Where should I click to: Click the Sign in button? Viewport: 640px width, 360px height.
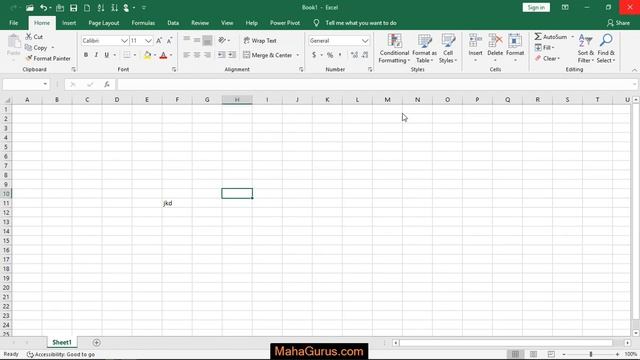pos(536,7)
